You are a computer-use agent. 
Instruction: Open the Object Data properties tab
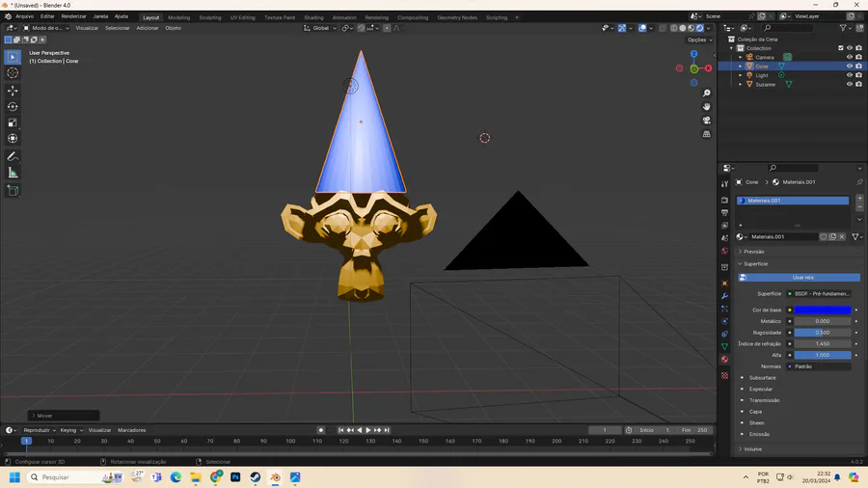pyautogui.click(x=724, y=346)
